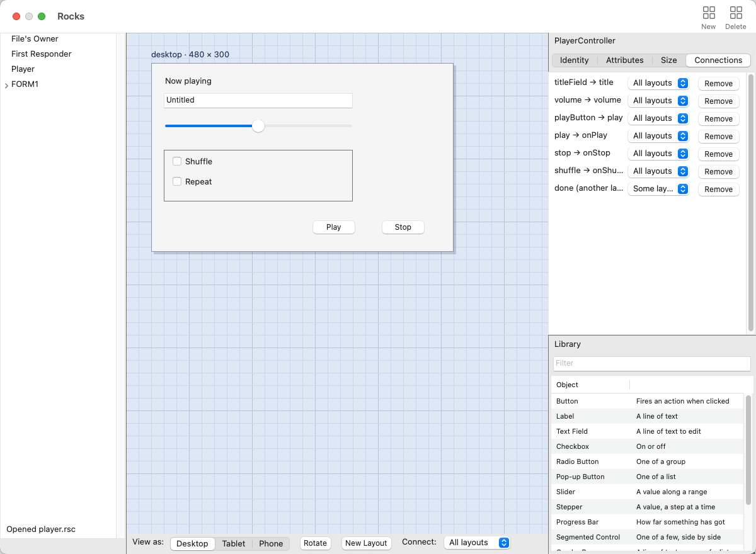Click the Rotate button
This screenshot has height=554, width=756.
315,543
